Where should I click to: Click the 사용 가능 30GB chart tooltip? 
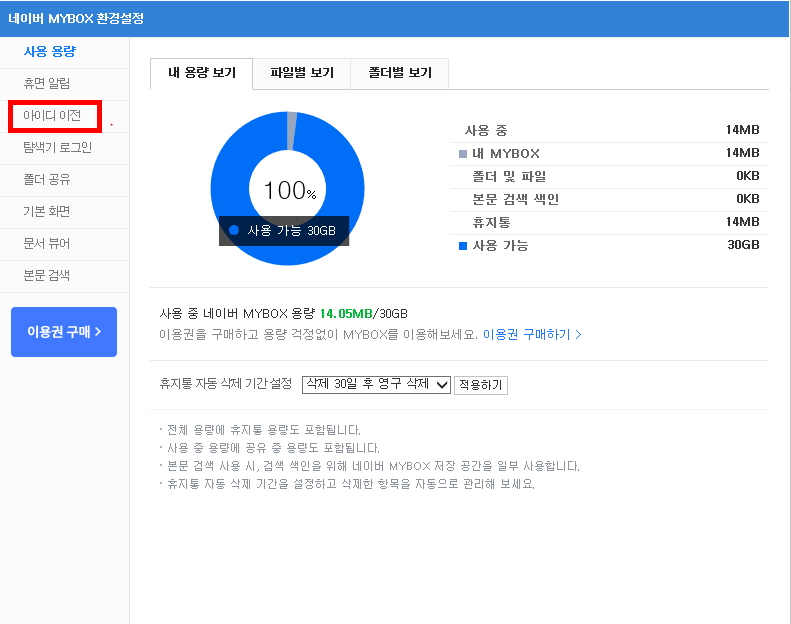[x=284, y=231]
